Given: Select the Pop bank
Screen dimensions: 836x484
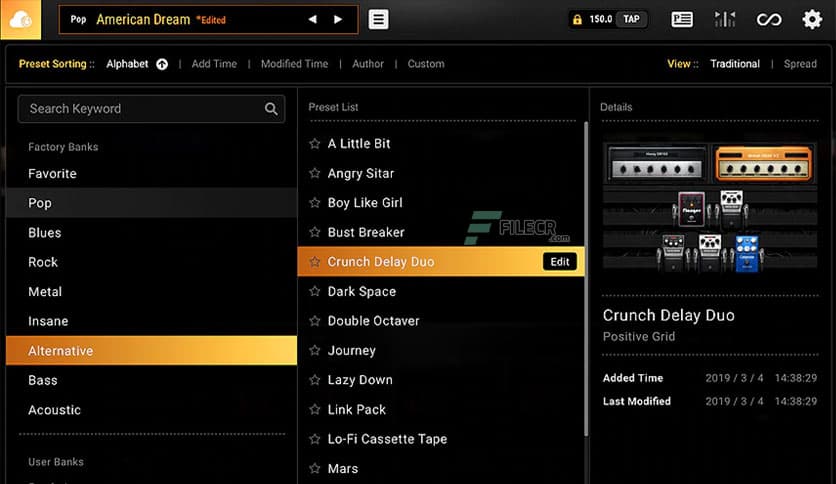Looking at the screenshot, I should click(x=151, y=203).
